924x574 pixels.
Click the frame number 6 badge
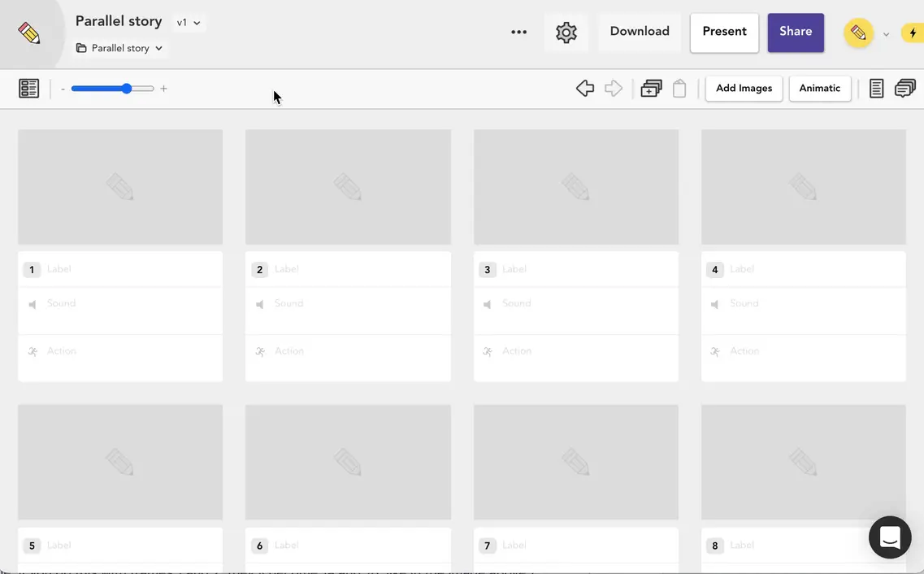(x=259, y=546)
